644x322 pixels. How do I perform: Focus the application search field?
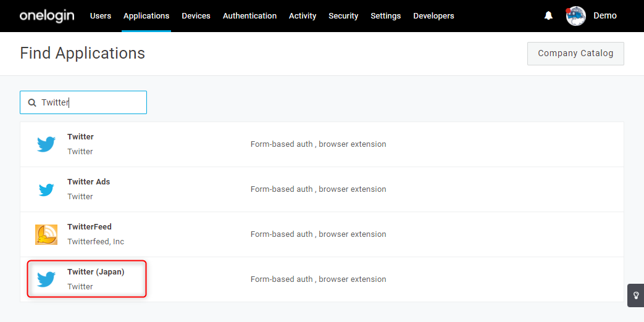(83, 102)
